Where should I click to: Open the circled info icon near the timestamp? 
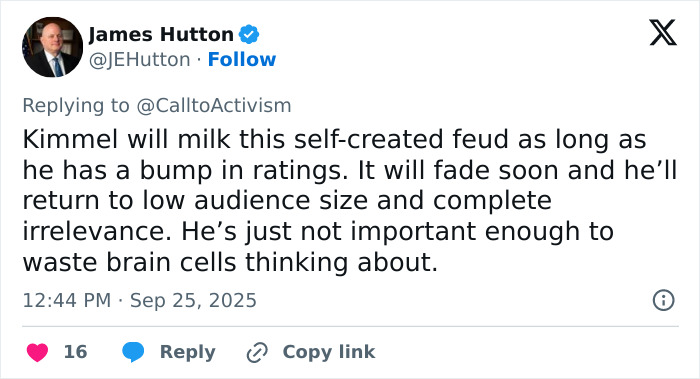tap(663, 300)
